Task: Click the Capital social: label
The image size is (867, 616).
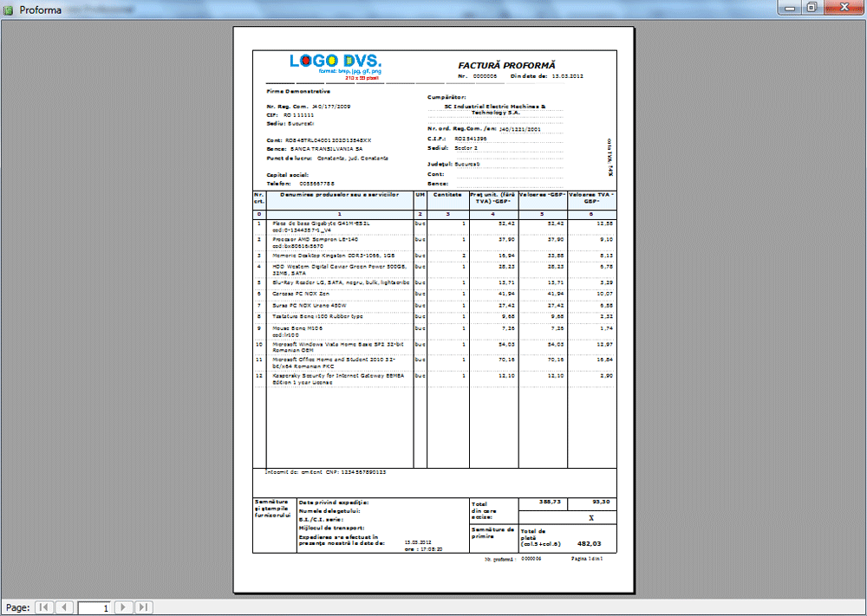Action: point(288,175)
